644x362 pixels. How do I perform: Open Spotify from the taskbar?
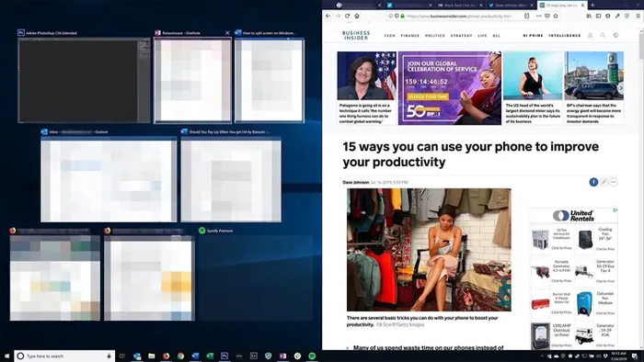click(312, 356)
